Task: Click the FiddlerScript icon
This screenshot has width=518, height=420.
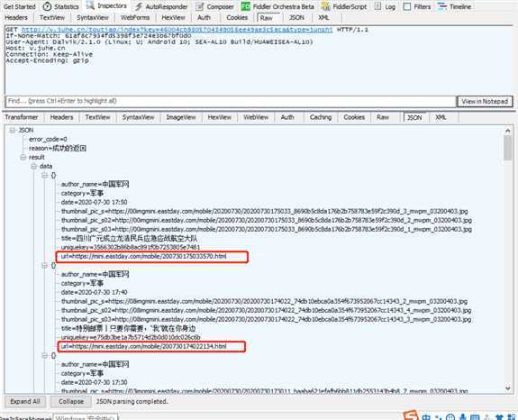Action: click(x=326, y=6)
